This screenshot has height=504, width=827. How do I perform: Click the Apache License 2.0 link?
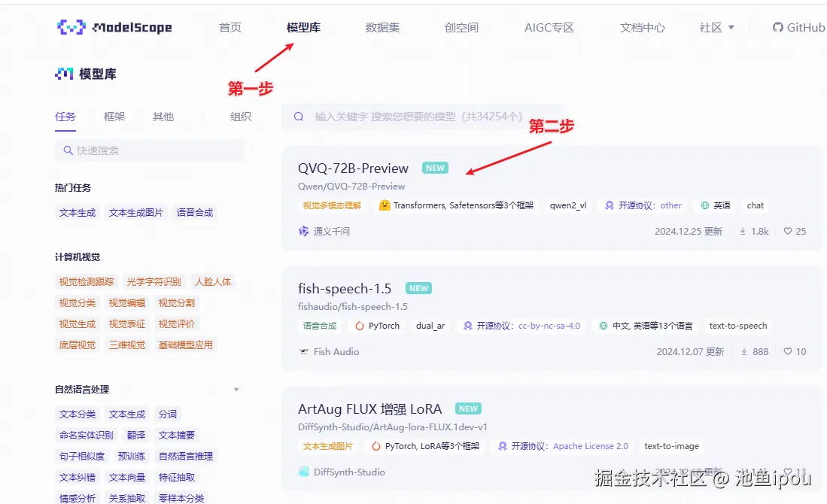coord(590,446)
